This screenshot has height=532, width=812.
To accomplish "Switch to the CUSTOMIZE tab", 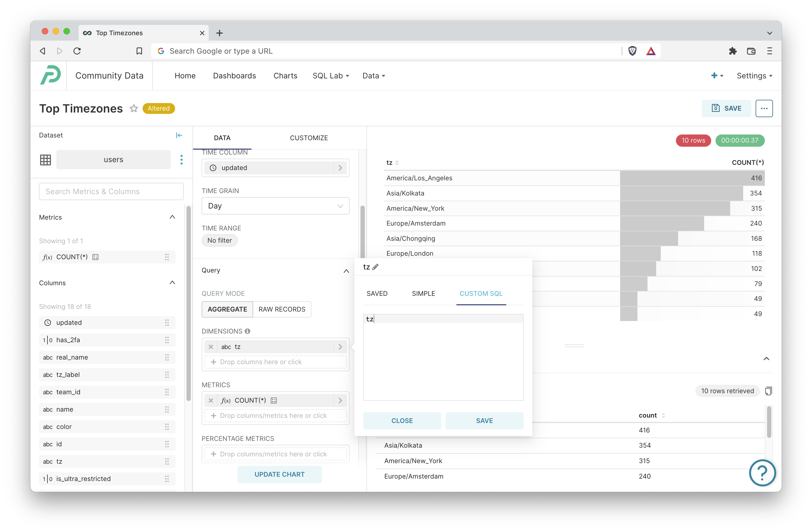I will 308,138.
